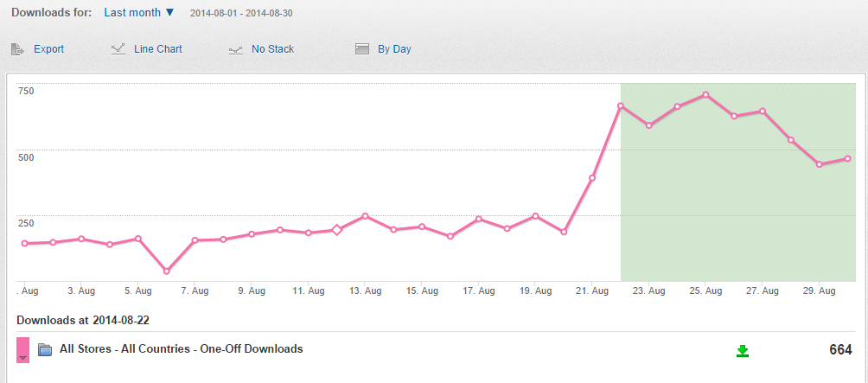Viewport: 868px width, 383px height.
Task: Click the 21. Aug axis label
Action: pyautogui.click(x=591, y=290)
